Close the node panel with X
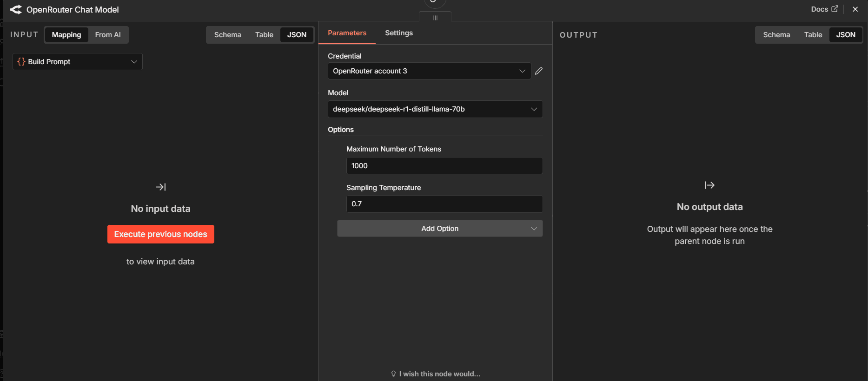This screenshot has height=381, width=868. (855, 9)
